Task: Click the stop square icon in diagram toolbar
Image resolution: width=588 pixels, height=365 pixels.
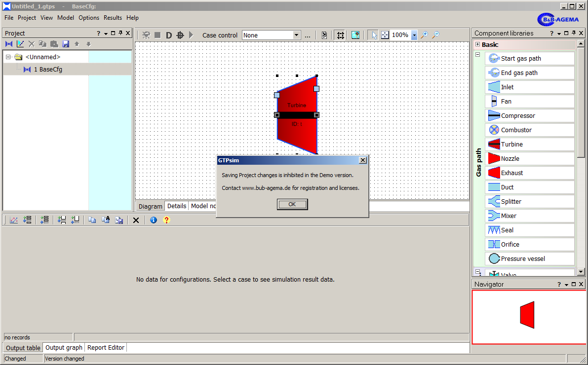Action: pos(157,35)
